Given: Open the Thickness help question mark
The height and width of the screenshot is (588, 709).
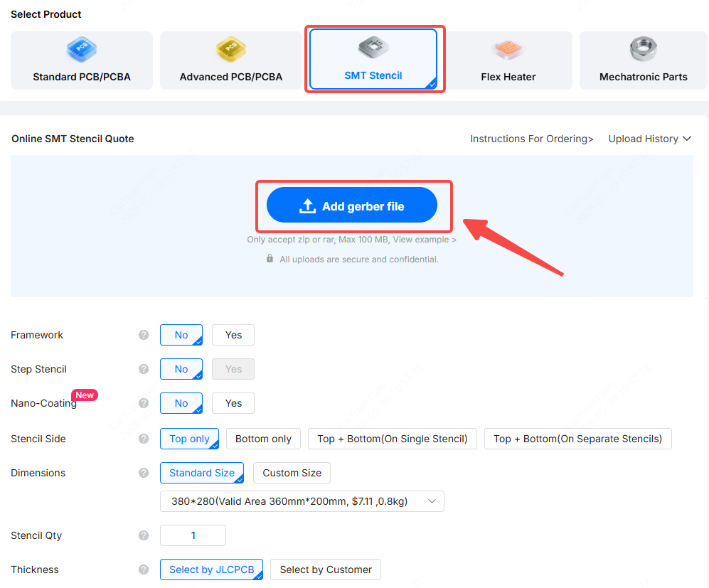Looking at the screenshot, I should (144, 570).
